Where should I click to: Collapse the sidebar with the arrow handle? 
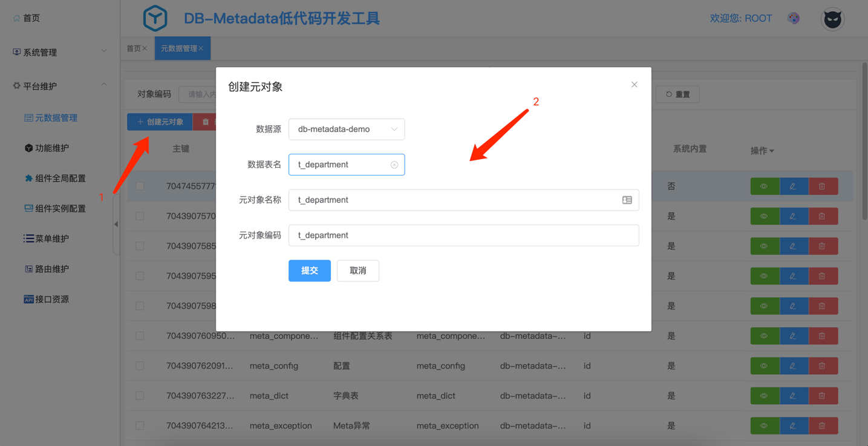tap(116, 224)
